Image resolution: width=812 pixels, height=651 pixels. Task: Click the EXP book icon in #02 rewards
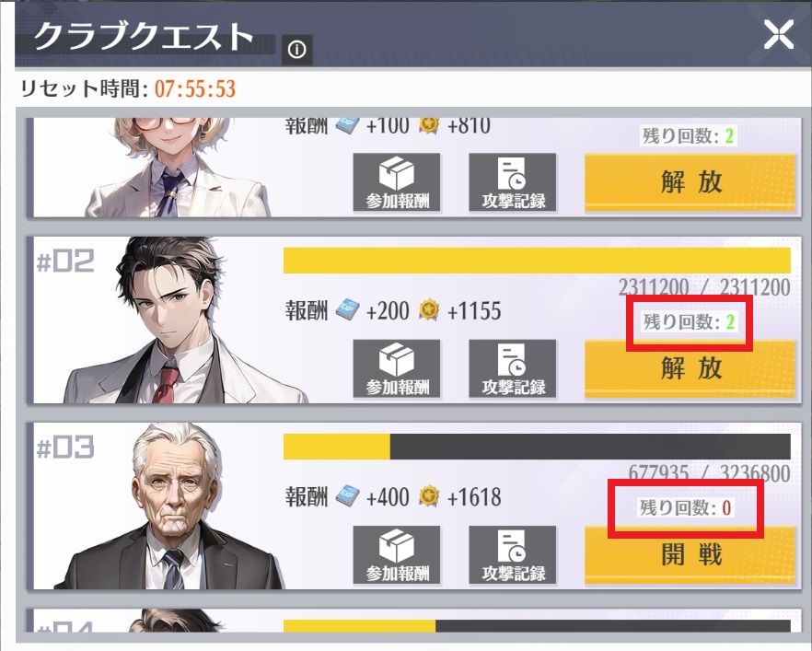coord(347,310)
